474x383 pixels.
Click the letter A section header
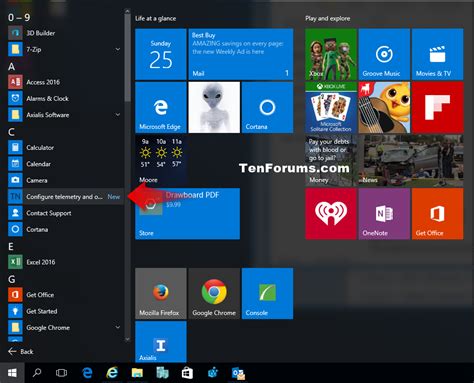[x=11, y=66]
